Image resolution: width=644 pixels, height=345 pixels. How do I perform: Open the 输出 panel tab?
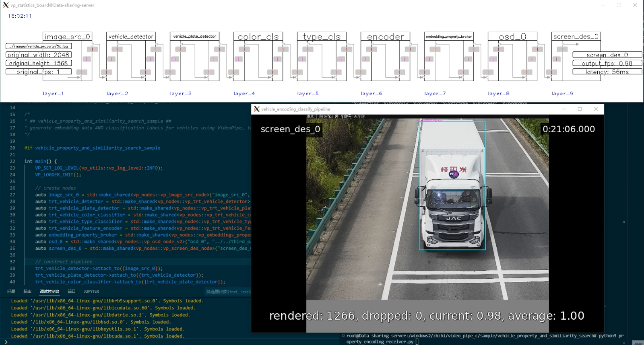pyautogui.click(x=27, y=292)
